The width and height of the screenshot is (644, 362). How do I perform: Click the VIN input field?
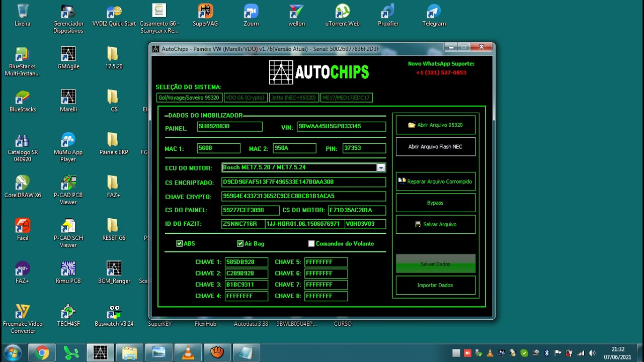341,126
